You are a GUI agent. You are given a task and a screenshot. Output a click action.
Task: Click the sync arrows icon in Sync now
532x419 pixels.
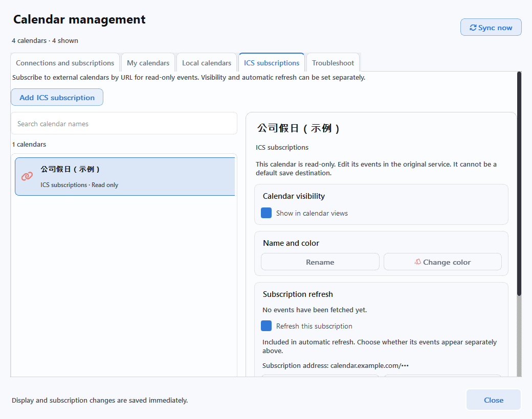[x=473, y=28]
